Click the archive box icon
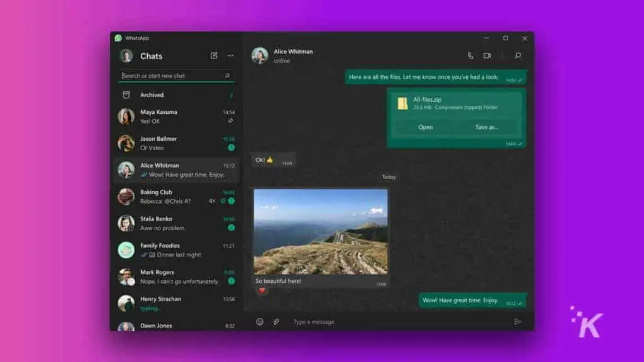Screen dimensions: 644x362 pos(126,95)
